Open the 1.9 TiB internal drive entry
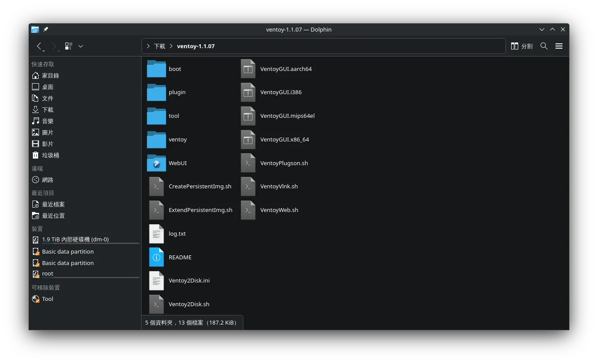The image size is (598, 364). 85,240
